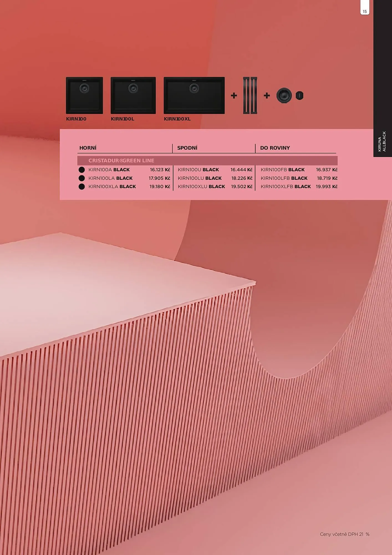The height and width of the screenshot is (555, 392).
Task: Click the KIRN100 sink image
Action: pos(84,95)
